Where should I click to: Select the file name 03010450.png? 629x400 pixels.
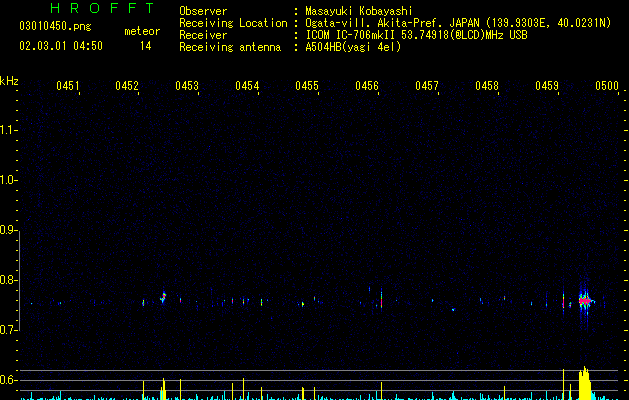[x=55, y=26]
